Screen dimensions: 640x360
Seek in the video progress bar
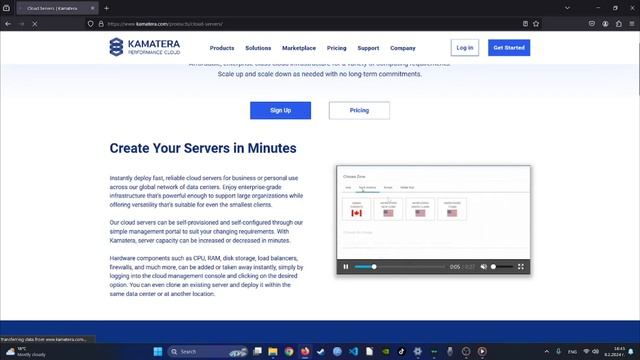[x=399, y=267]
